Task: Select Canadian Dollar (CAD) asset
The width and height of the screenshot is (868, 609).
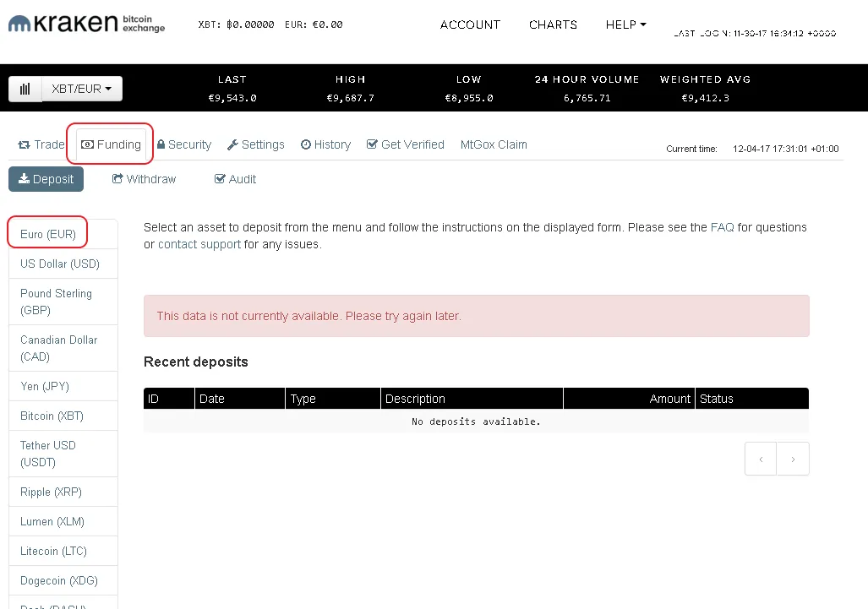Action: pyautogui.click(x=63, y=348)
